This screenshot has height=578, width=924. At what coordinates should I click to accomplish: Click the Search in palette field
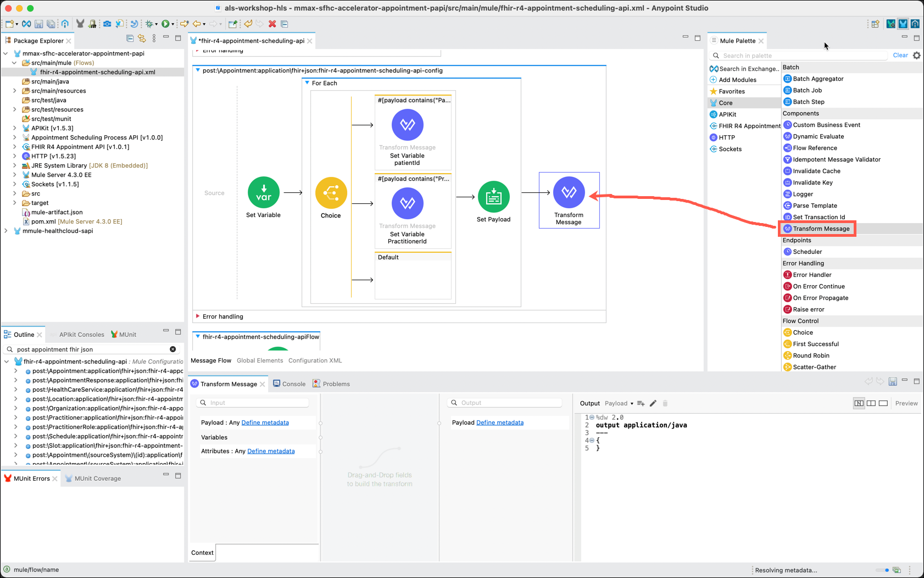pos(799,55)
